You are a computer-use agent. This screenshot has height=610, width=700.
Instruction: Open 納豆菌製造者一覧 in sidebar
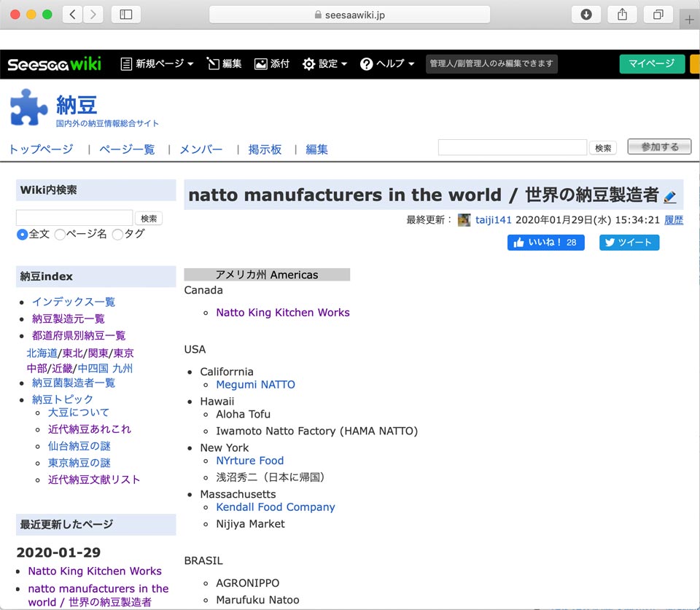coord(74,383)
